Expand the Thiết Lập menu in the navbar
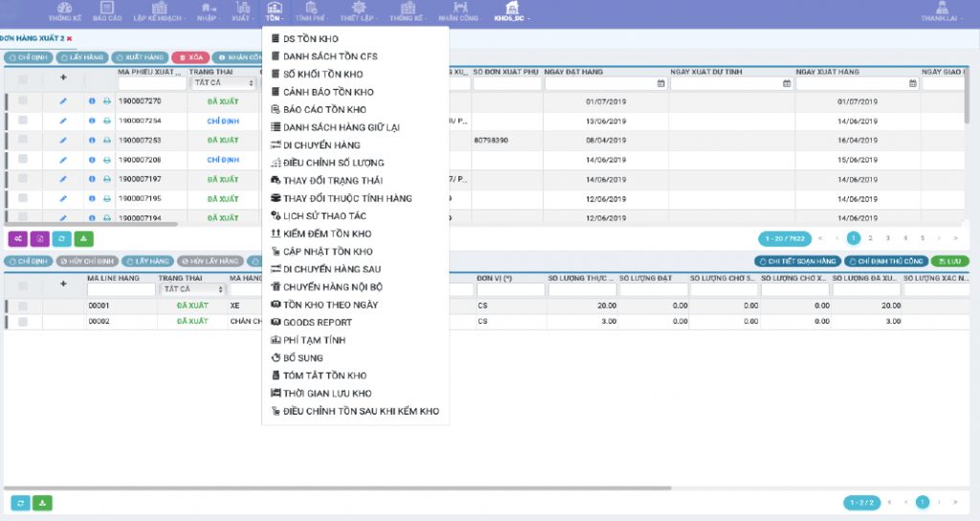980x521 pixels. [358, 12]
